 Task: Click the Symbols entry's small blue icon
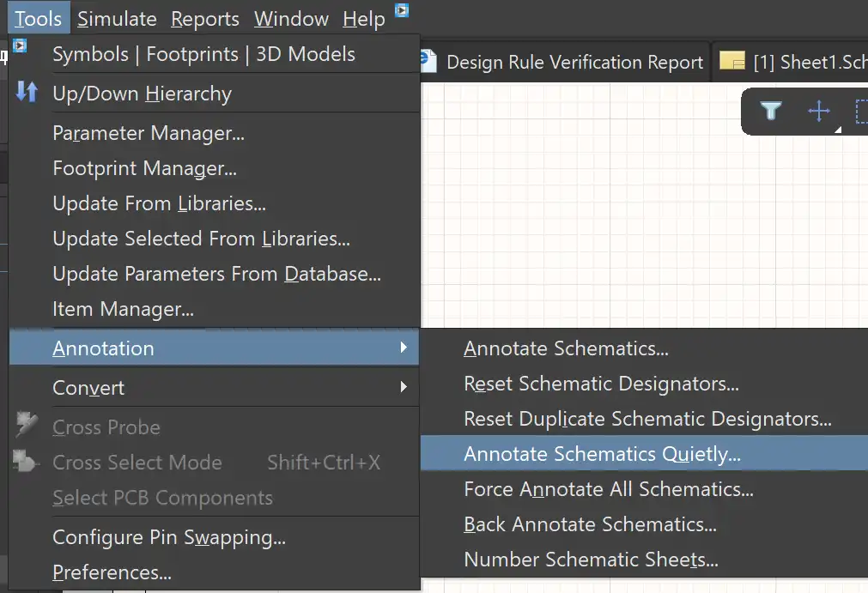(x=20, y=45)
